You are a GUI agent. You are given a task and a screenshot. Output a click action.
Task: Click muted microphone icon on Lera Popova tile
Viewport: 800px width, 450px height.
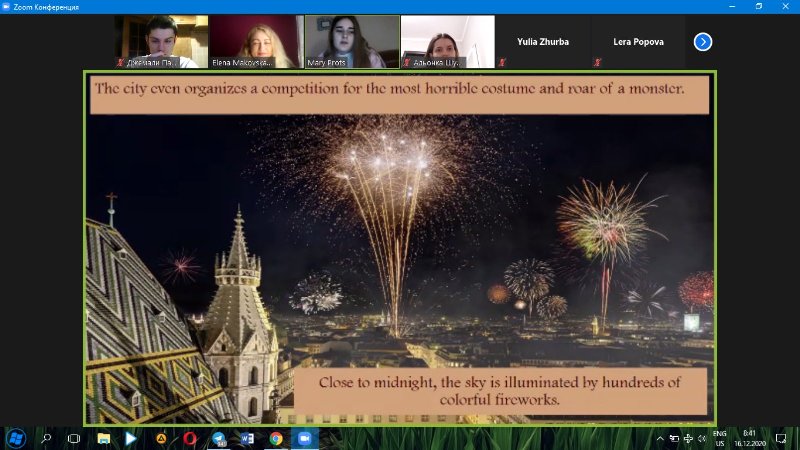(597, 62)
